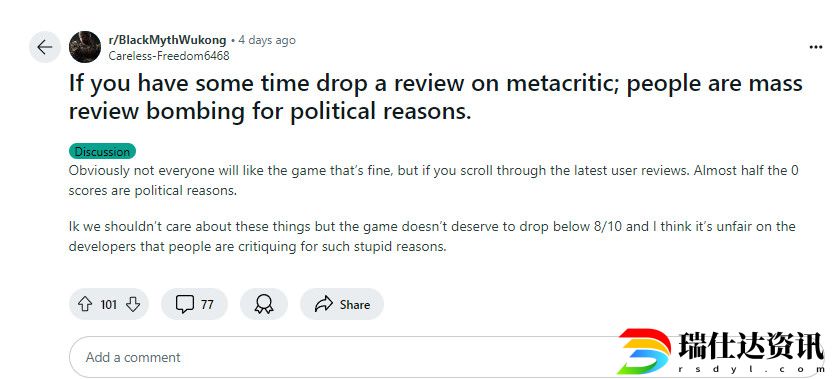Open the BlackMythWukong subreddit avatar
The image size is (833, 379).
tap(85, 47)
